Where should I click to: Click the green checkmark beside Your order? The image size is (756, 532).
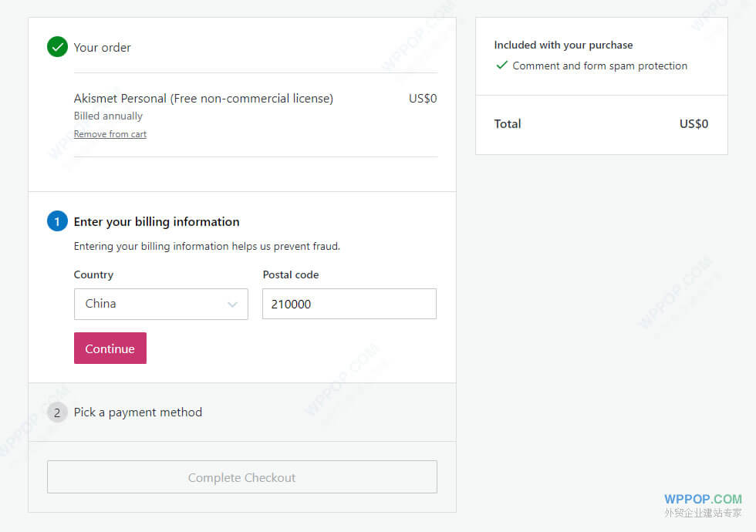[57, 47]
